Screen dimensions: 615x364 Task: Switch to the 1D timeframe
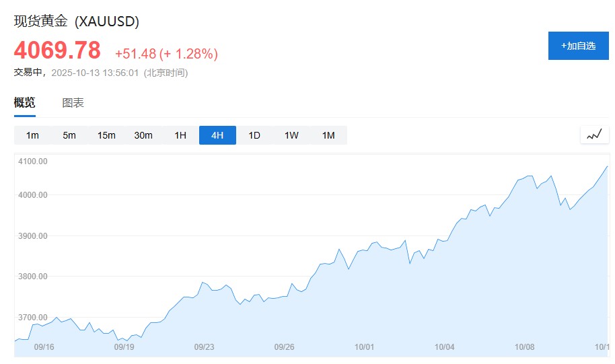click(254, 135)
